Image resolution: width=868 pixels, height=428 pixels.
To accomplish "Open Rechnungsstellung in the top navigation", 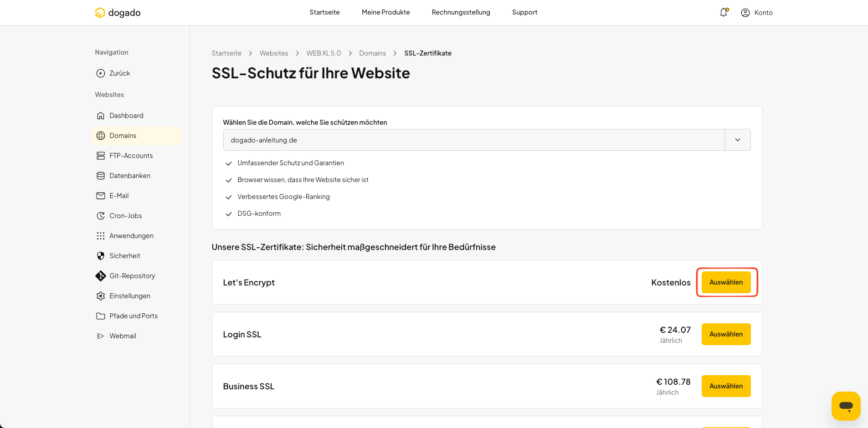I will 461,12.
